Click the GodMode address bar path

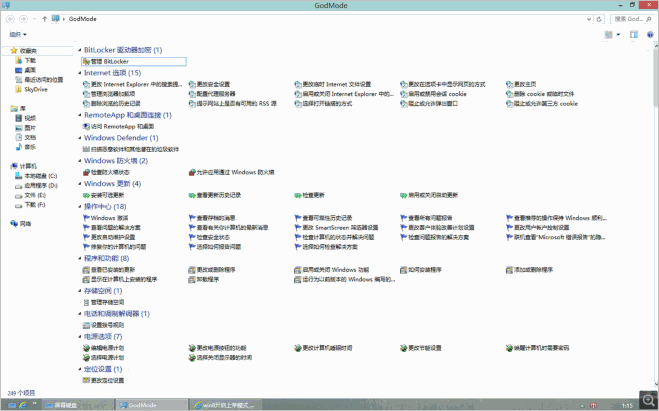83,19
